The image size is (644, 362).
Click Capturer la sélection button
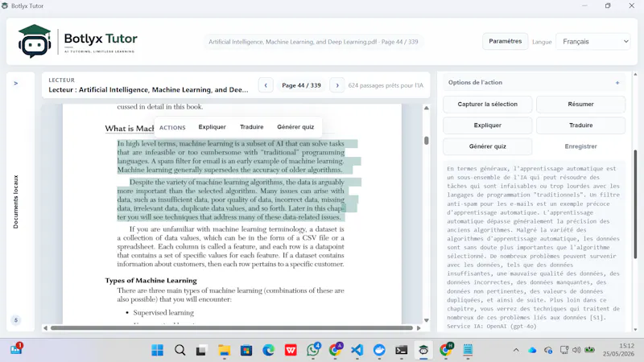488,105
